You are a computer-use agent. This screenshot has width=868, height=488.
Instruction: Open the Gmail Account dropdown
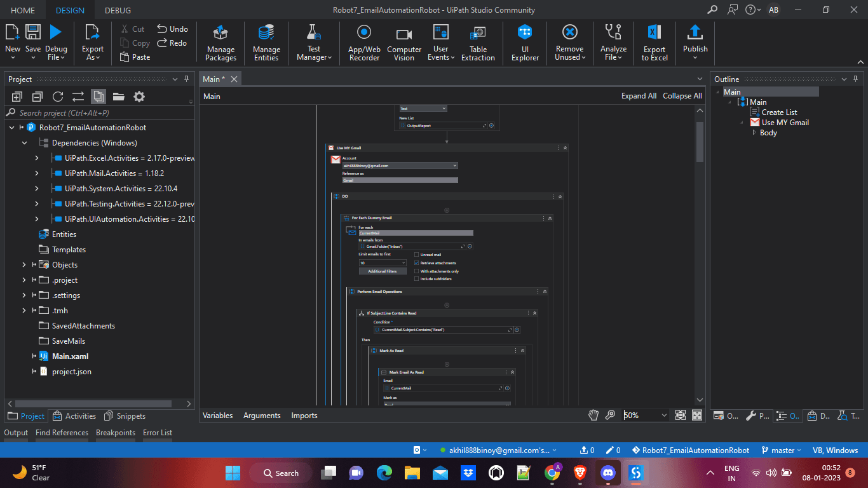coord(454,165)
